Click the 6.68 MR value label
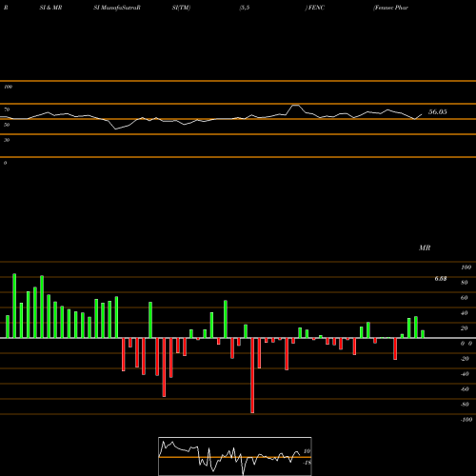The height and width of the screenshot is (476, 476). (441, 279)
